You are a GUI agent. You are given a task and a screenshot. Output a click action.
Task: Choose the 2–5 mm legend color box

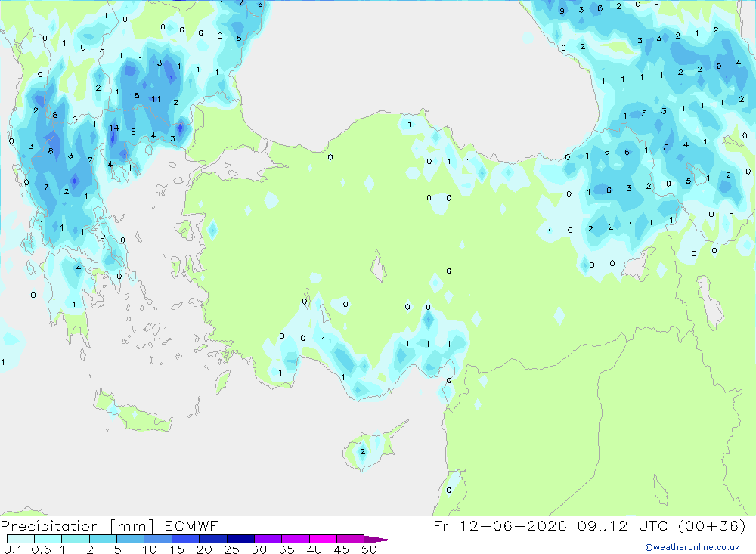click(x=103, y=539)
